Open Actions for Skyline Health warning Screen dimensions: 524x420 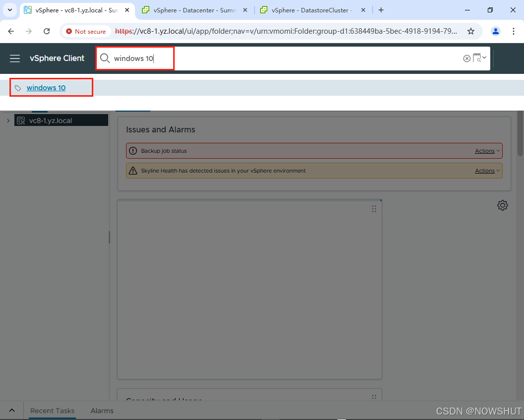(487, 171)
